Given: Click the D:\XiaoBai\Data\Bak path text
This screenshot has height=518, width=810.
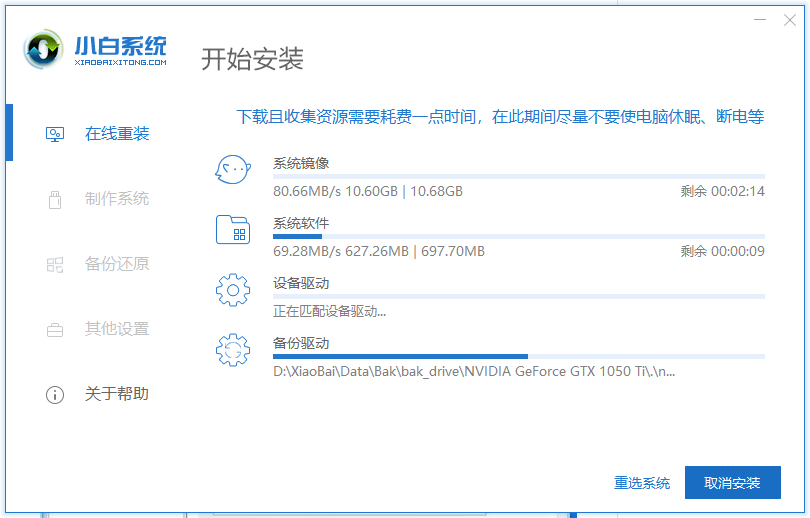Looking at the screenshot, I should point(474,371).
